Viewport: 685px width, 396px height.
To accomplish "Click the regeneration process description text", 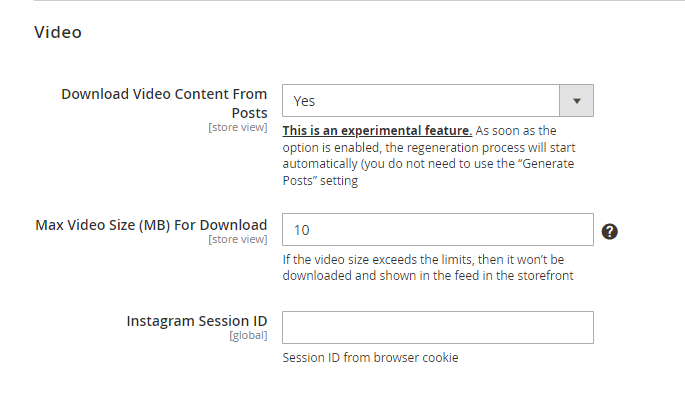I will [429, 155].
